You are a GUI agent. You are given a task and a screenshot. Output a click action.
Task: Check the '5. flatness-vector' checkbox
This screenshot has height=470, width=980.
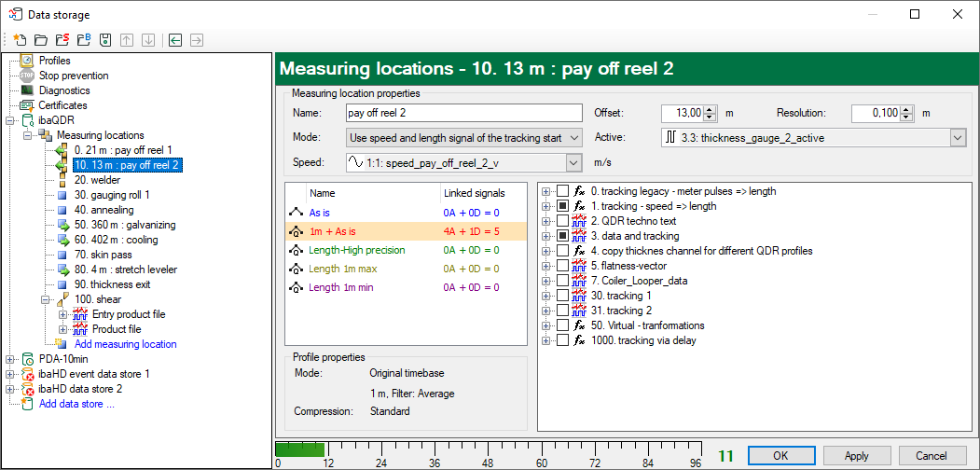pyautogui.click(x=562, y=266)
